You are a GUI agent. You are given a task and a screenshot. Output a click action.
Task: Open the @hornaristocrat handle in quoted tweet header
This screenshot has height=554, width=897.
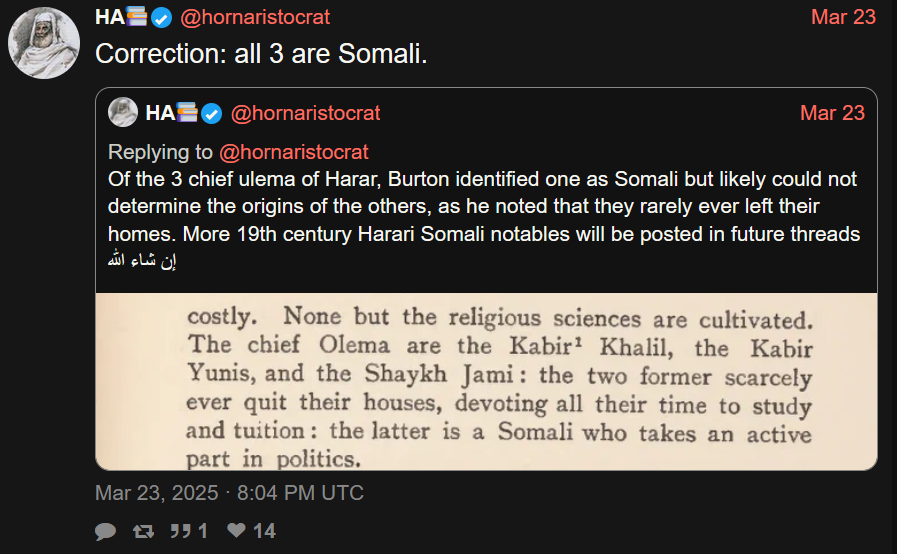coord(305,113)
